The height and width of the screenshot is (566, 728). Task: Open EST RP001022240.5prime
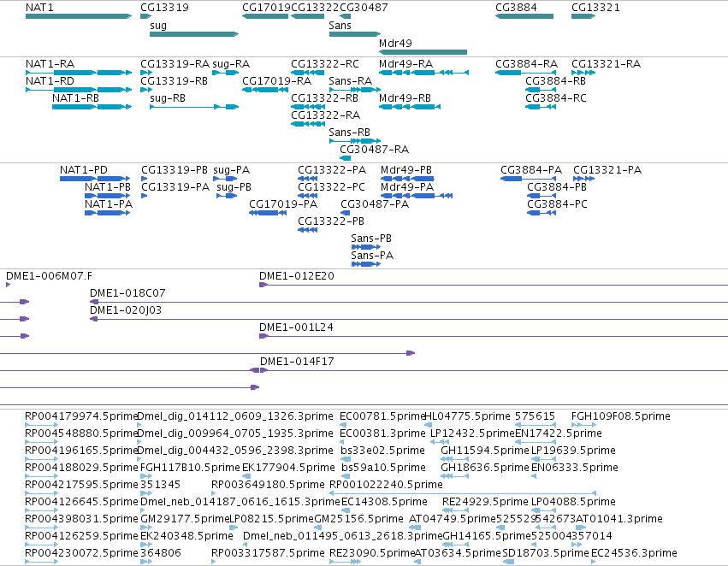pyautogui.click(x=386, y=485)
